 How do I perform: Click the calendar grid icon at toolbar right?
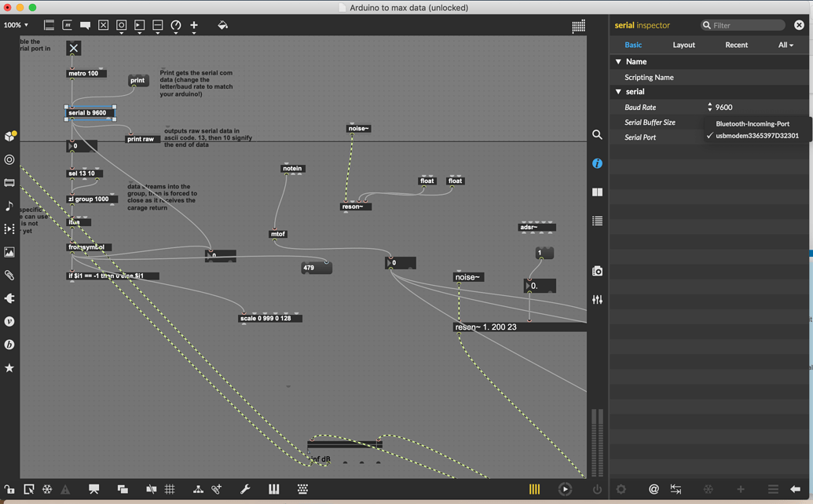pyautogui.click(x=579, y=26)
